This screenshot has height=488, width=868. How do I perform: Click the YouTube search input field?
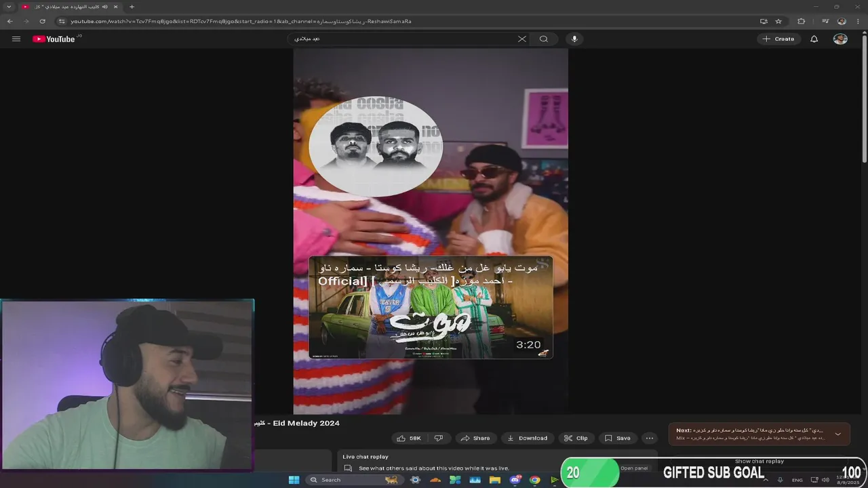(403, 39)
